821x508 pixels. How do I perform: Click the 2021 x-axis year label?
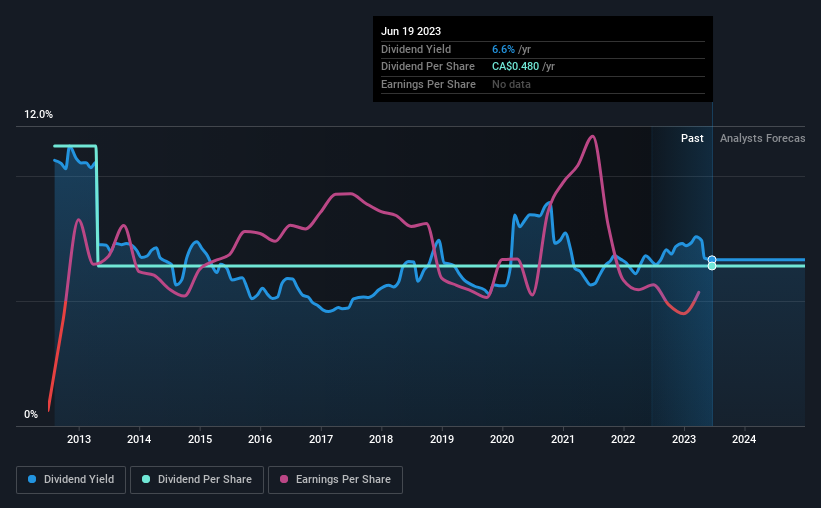(563, 439)
